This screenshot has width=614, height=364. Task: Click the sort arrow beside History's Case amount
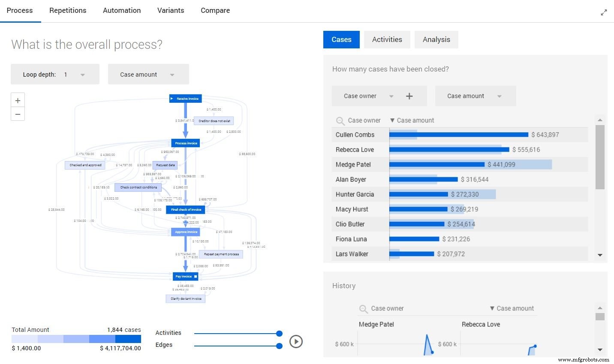492,308
